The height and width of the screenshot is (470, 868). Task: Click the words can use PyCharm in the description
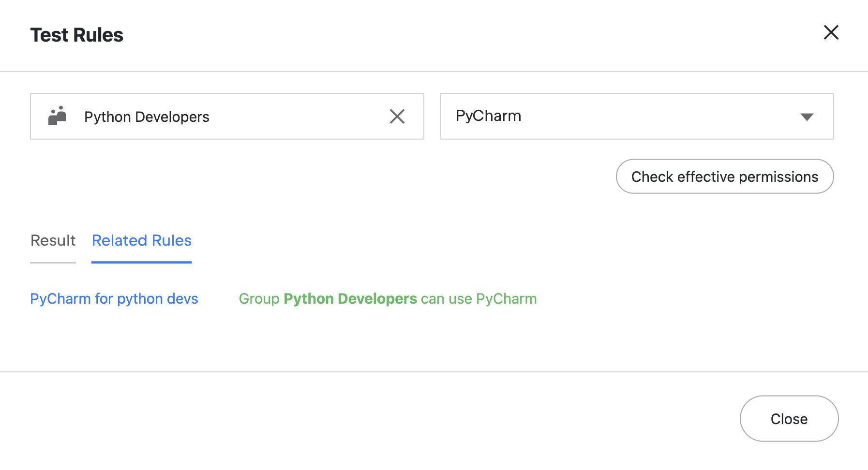(479, 299)
